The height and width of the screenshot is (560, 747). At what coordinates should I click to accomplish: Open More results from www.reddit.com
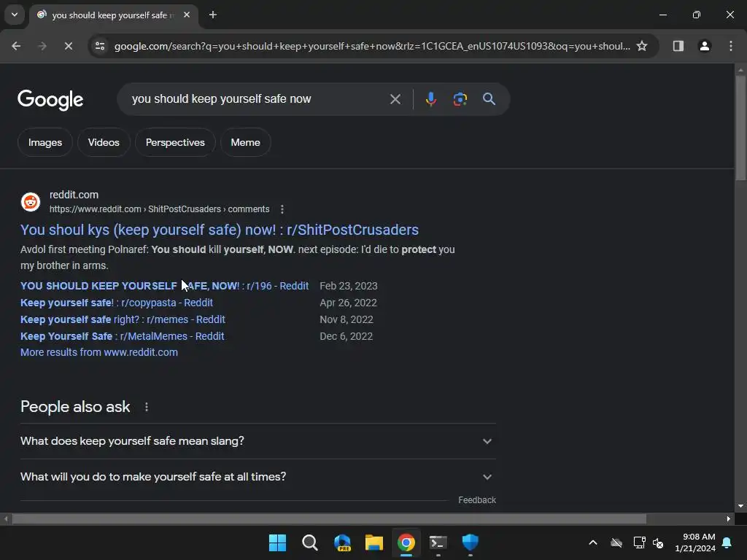tap(99, 352)
